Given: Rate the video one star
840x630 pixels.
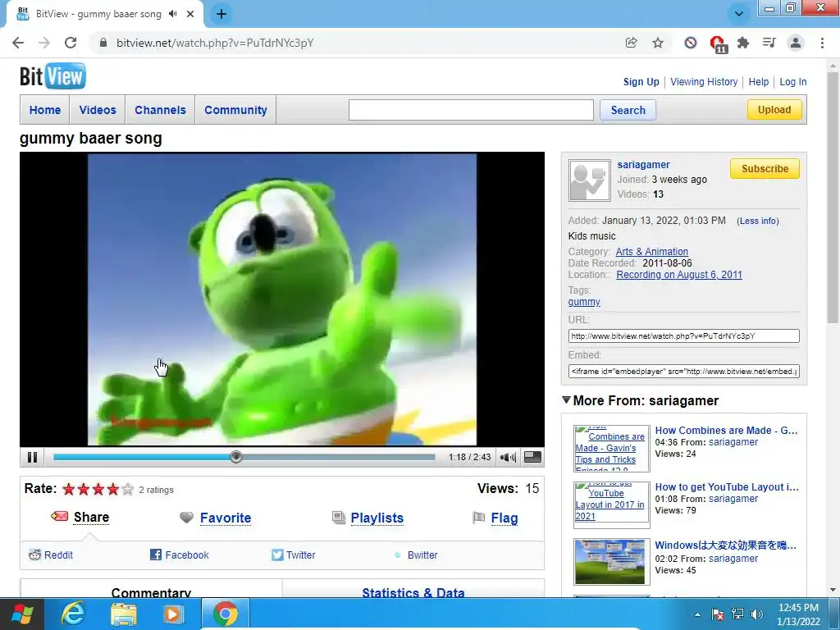Looking at the screenshot, I should click(69, 489).
